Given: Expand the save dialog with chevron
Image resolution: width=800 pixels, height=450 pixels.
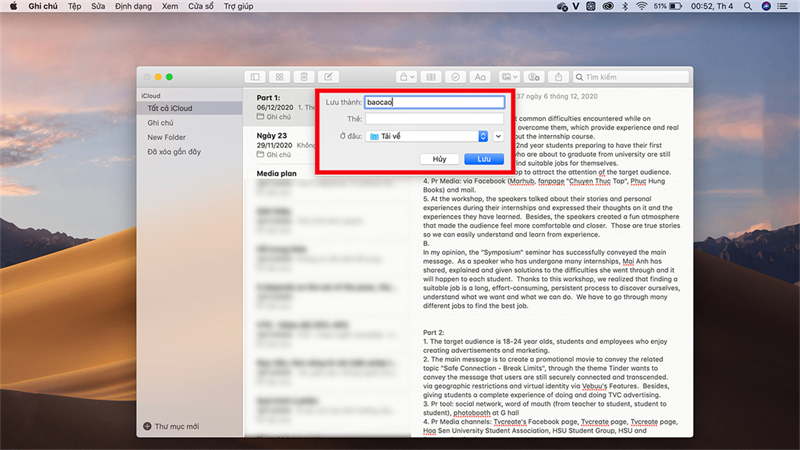Looking at the screenshot, I should point(498,136).
